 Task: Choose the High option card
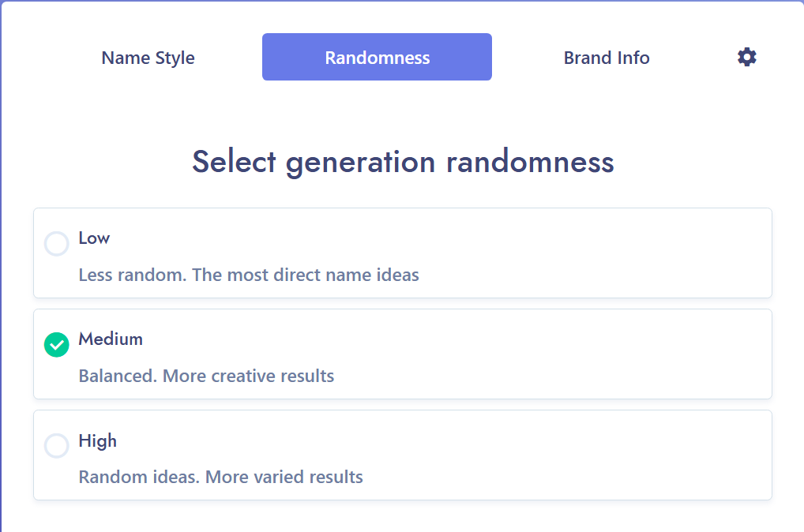point(402,455)
